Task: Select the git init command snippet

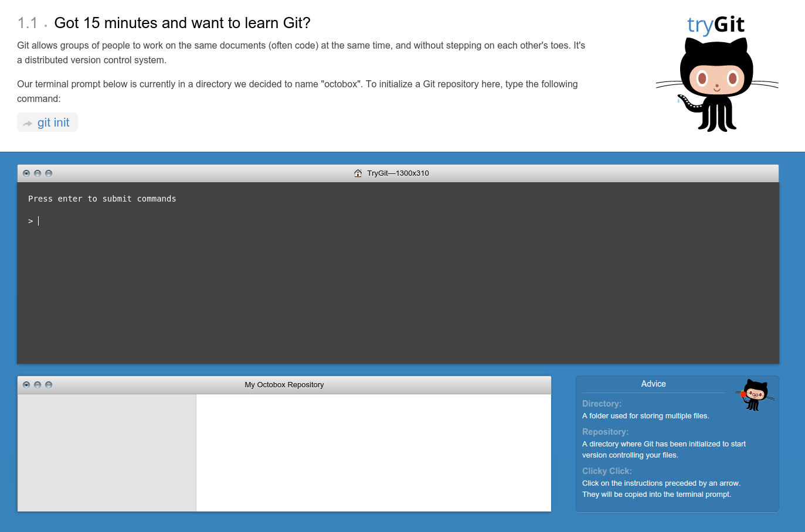Action: pos(53,122)
